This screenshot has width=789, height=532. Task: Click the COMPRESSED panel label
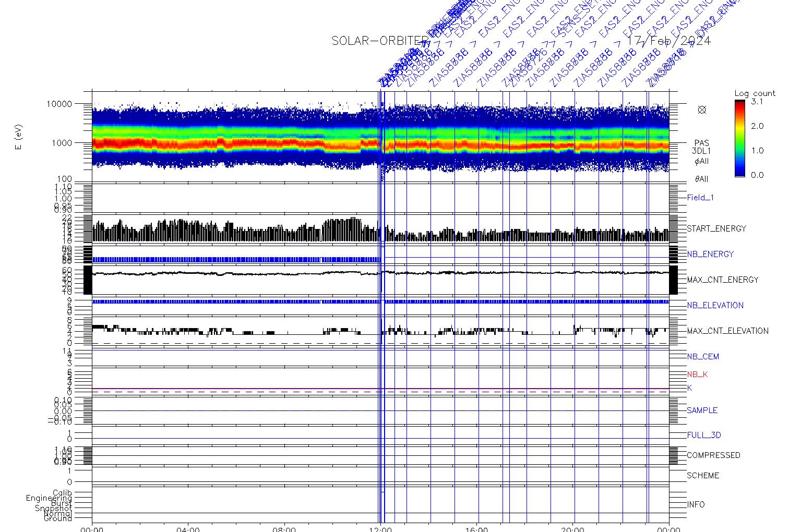(x=713, y=455)
